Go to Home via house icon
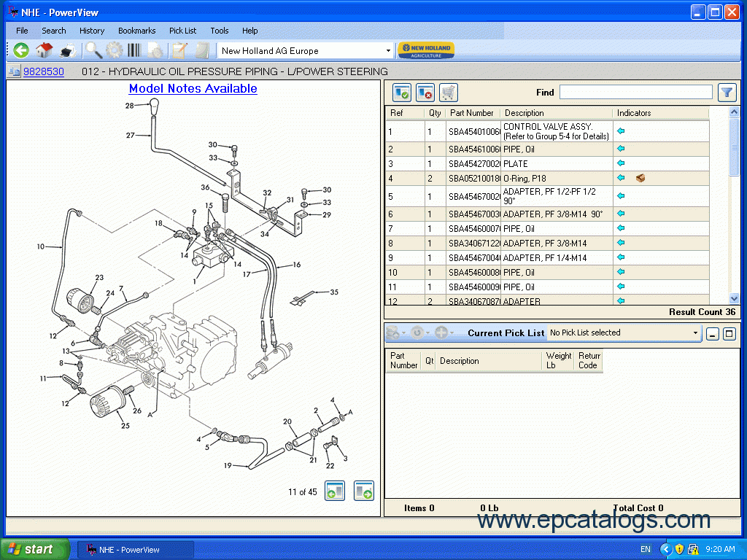This screenshot has height=560, width=747. point(44,50)
